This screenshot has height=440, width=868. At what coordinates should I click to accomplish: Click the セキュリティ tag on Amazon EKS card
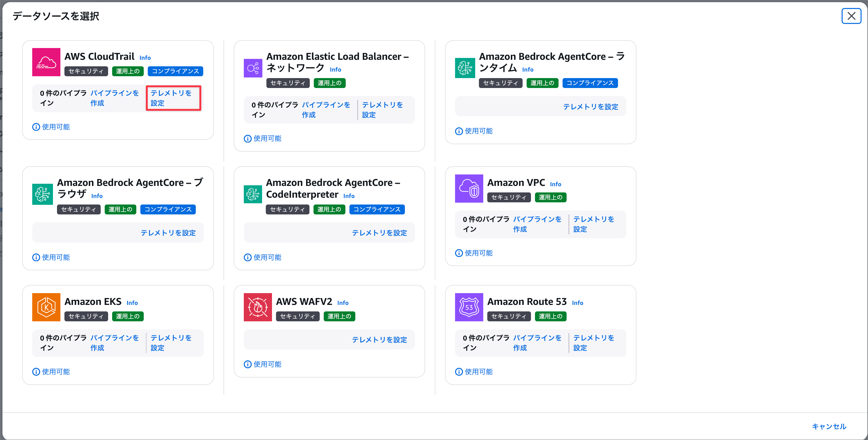[x=86, y=316]
